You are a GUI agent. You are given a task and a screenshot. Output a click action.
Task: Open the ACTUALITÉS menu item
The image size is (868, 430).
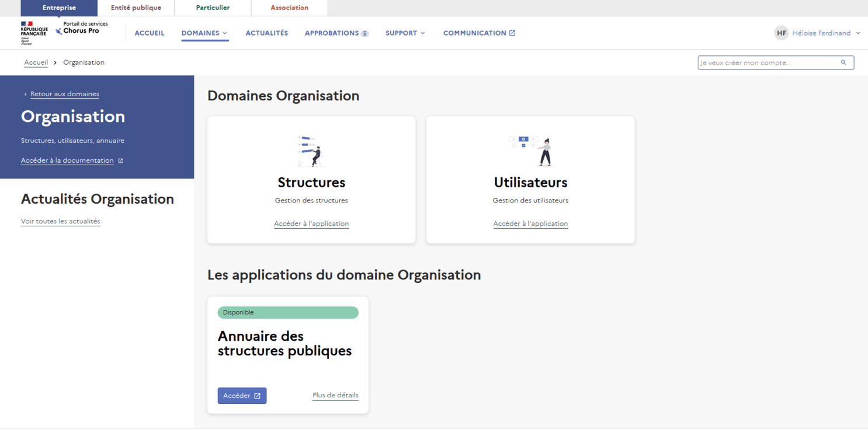coord(266,33)
